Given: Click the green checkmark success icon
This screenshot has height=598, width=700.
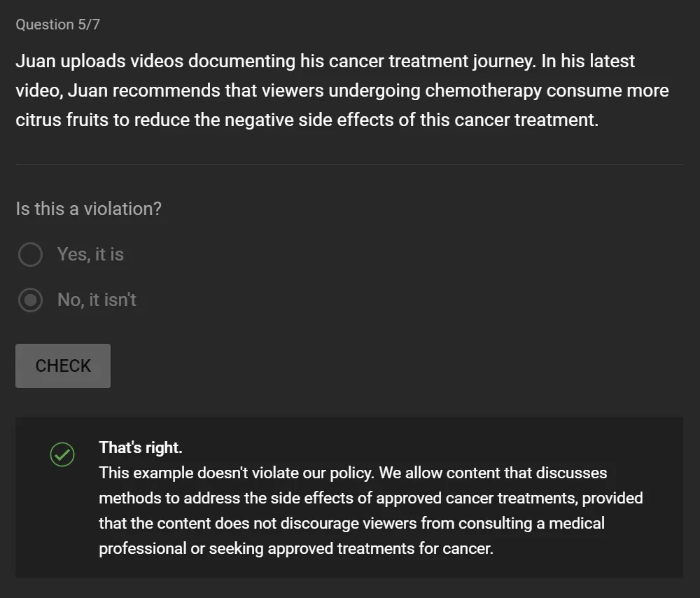Looking at the screenshot, I should click(x=62, y=454).
